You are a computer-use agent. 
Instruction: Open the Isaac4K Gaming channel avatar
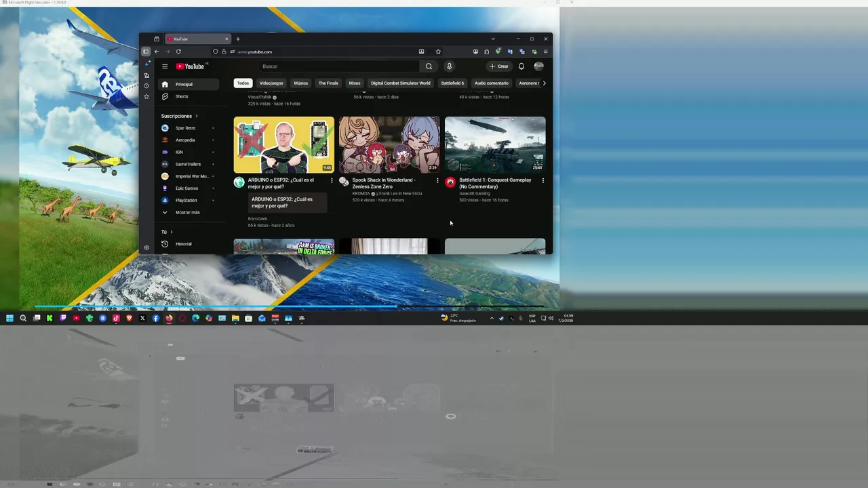point(450,182)
